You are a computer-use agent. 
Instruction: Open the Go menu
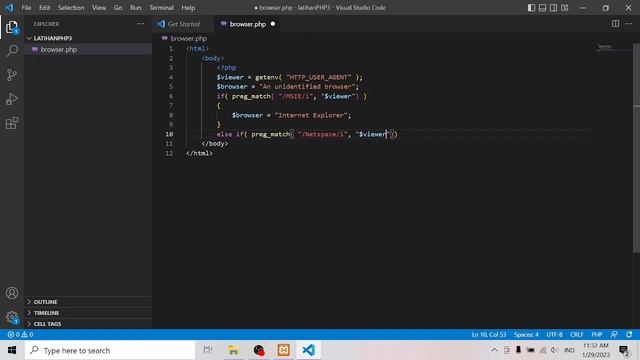click(x=118, y=8)
